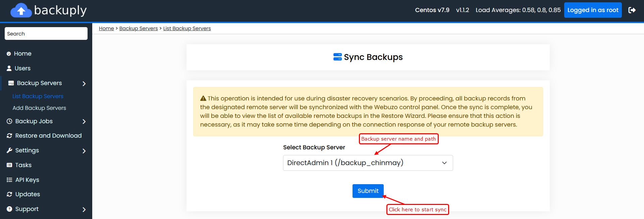The image size is (644, 219).
Task: Click the logout icon in header
Action: click(632, 10)
